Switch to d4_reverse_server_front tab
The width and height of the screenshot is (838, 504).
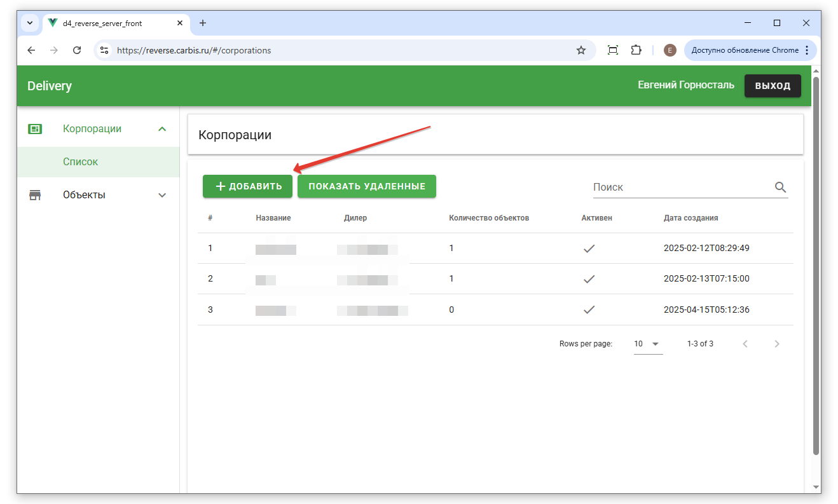(x=108, y=24)
